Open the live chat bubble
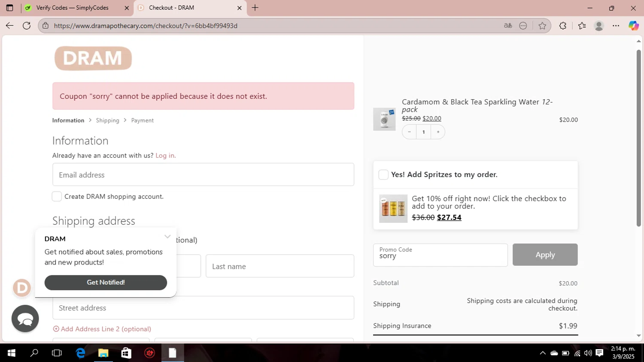This screenshot has height=362, width=644. pyautogui.click(x=25, y=319)
